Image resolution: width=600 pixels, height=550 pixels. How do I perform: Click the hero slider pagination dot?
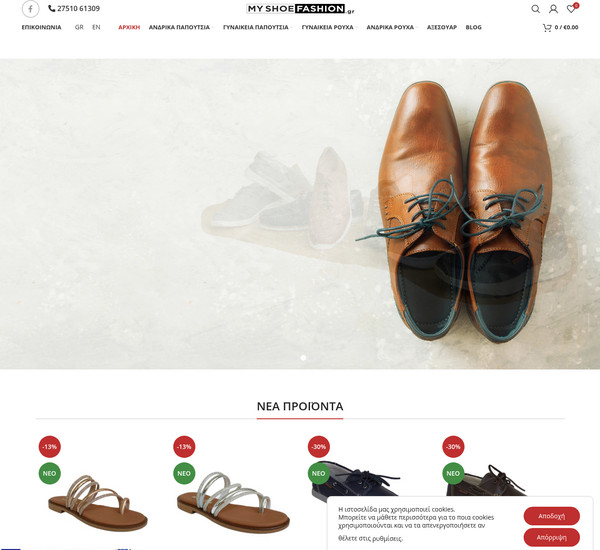[303, 357]
